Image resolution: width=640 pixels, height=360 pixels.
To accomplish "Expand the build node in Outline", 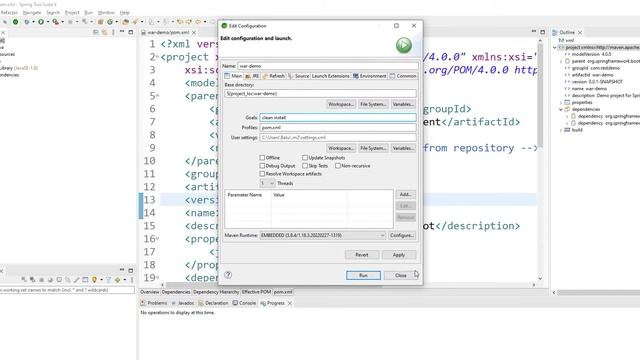I will click(561, 130).
